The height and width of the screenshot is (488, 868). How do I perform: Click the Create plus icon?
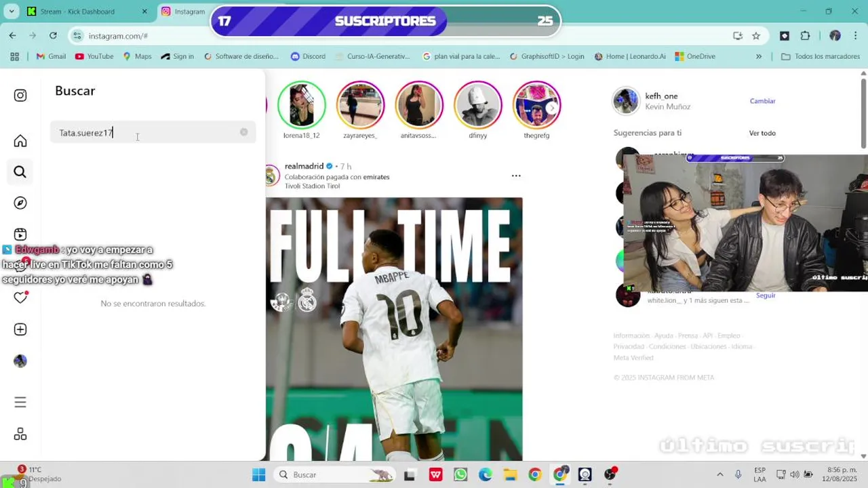click(x=20, y=329)
